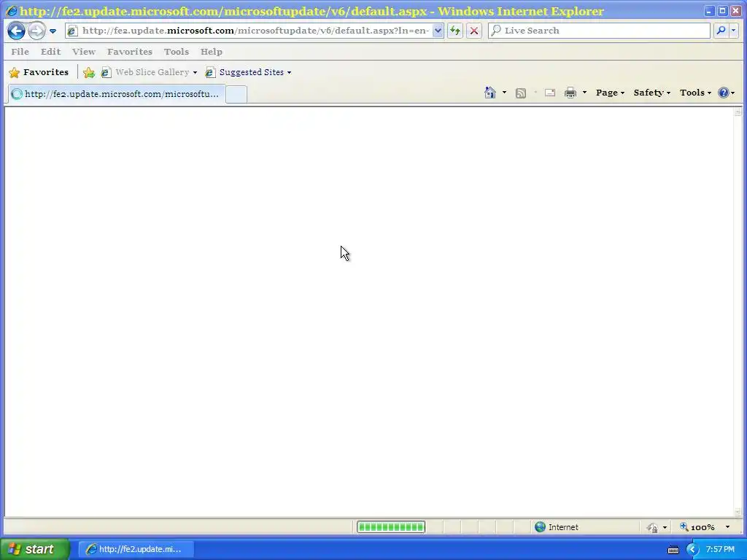Go back with the Back arrow button
The height and width of the screenshot is (560, 747).
point(16,31)
